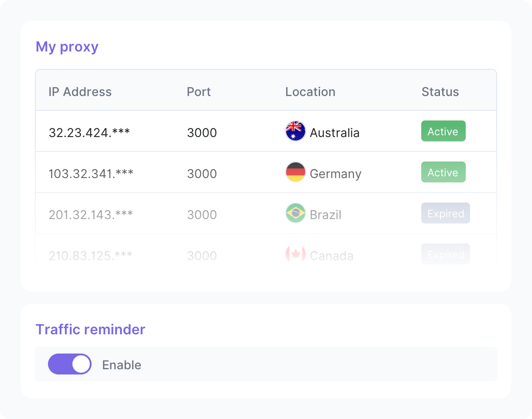Click the Expired badge for Brazil
This screenshot has height=419, width=532.
pos(445,213)
